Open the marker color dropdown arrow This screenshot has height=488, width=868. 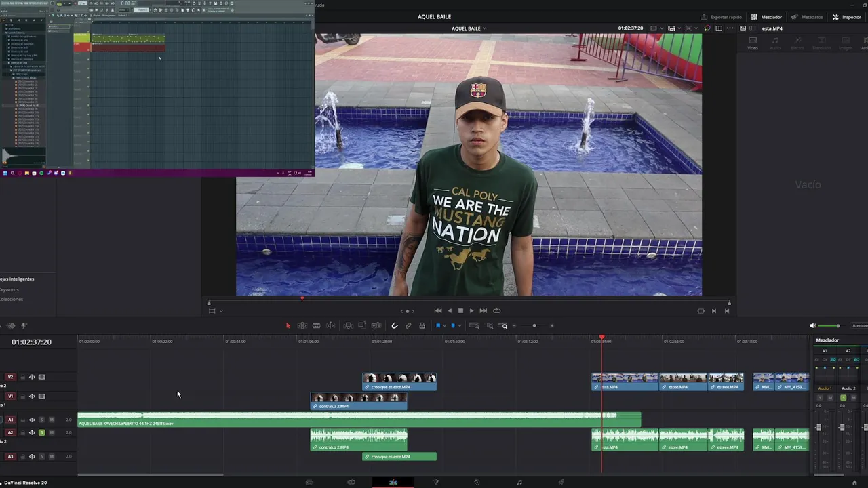tap(459, 326)
